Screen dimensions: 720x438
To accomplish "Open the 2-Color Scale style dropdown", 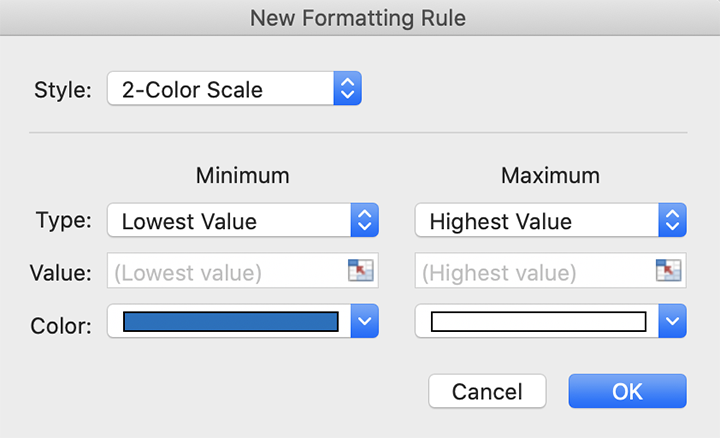I will 234,88.
